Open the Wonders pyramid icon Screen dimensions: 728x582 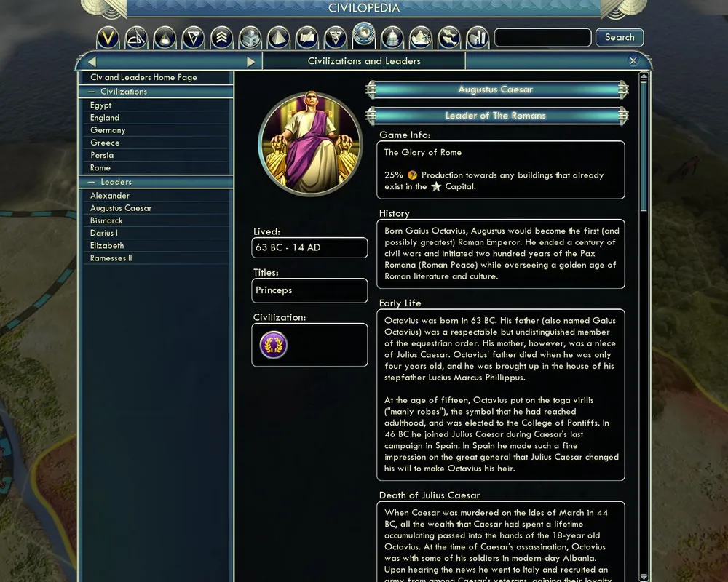point(279,38)
